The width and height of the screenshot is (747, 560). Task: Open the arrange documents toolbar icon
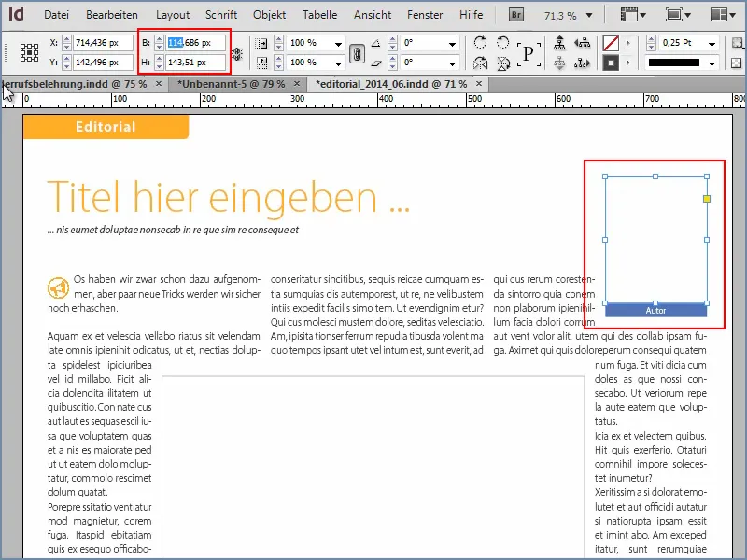tap(719, 14)
